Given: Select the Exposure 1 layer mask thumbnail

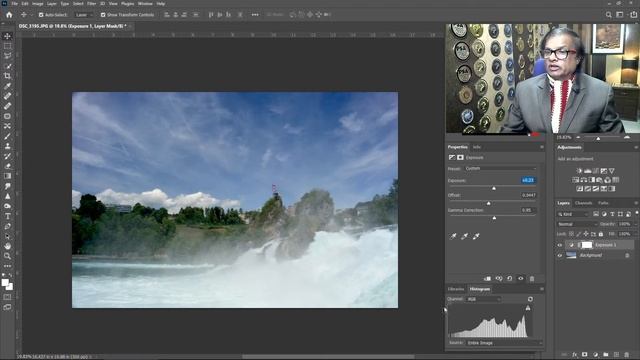Looking at the screenshot, I should (587, 245).
